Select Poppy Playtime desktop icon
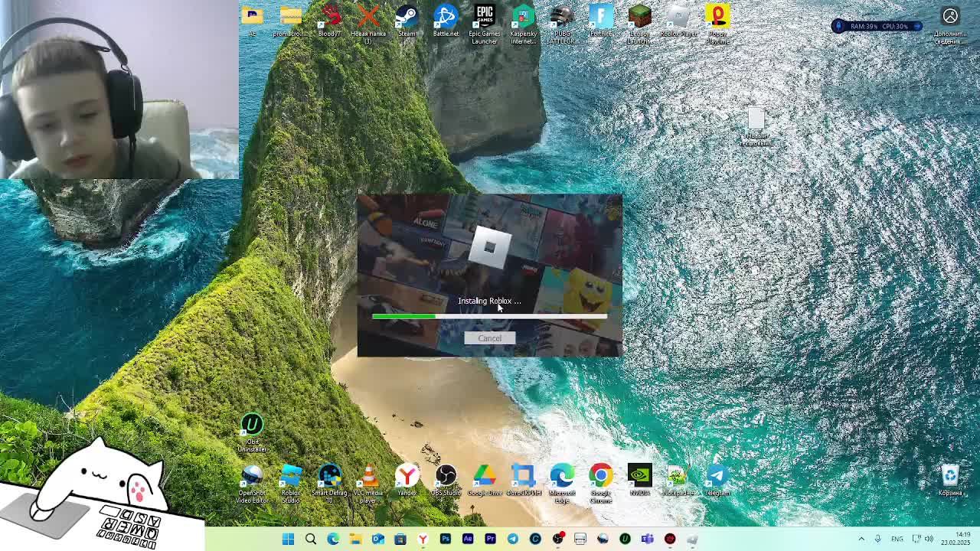The image size is (980, 551). [x=717, y=24]
